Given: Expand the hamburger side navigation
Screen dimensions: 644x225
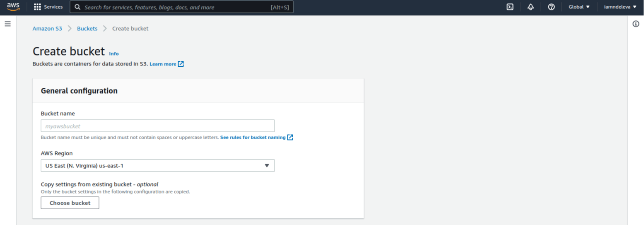Looking at the screenshot, I should point(7,24).
